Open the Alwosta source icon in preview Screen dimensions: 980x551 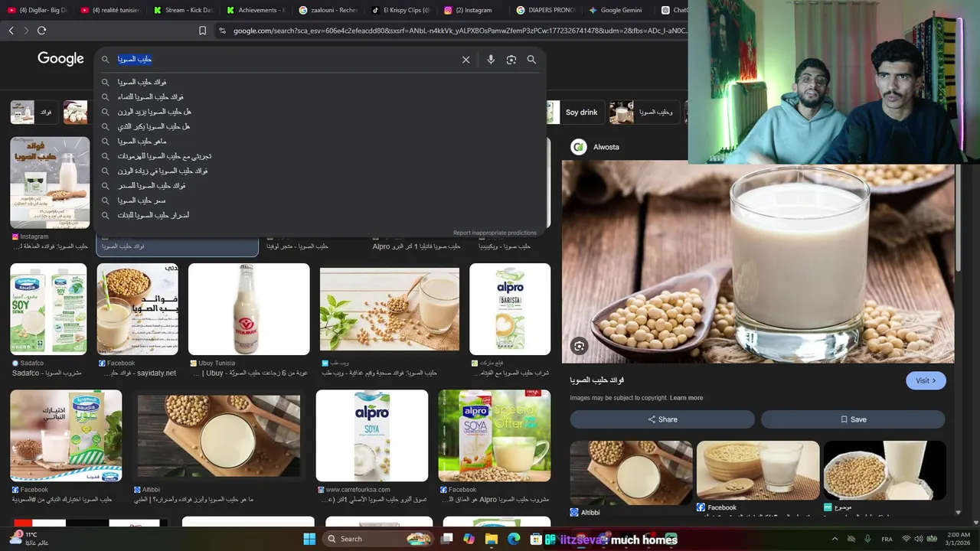pos(579,147)
